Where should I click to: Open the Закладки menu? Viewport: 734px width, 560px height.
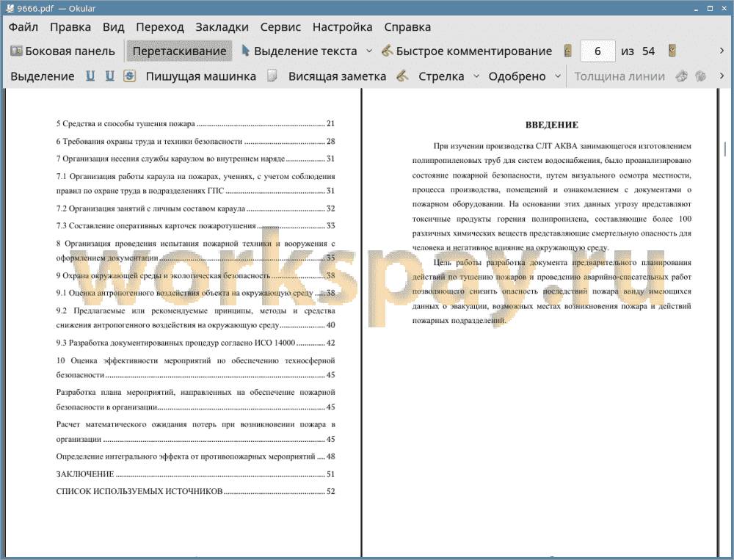pos(222,26)
